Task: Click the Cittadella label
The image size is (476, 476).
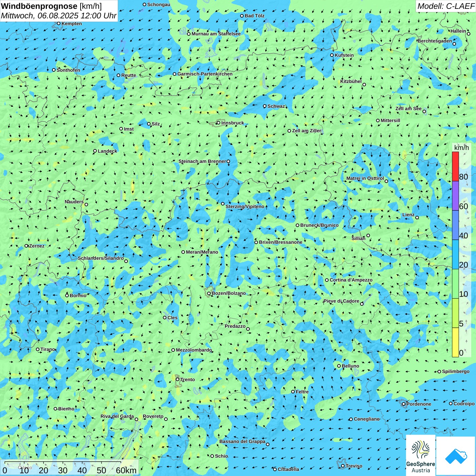Action: (288, 469)
